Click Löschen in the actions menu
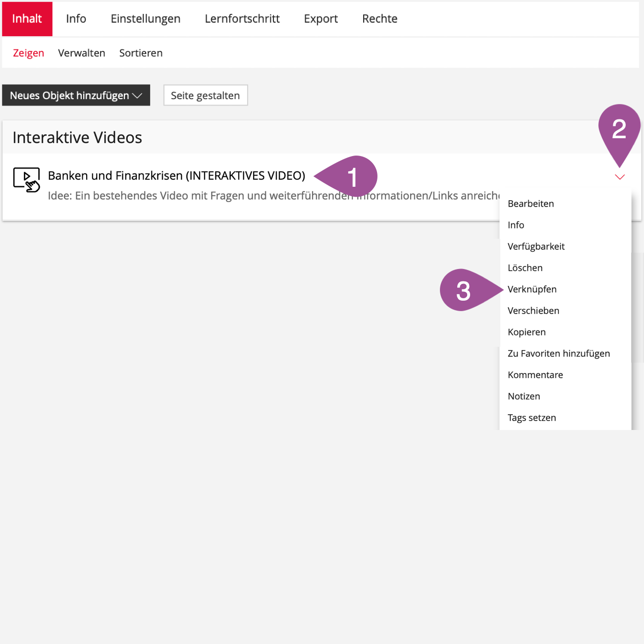The image size is (644, 644). (x=525, y=268)
